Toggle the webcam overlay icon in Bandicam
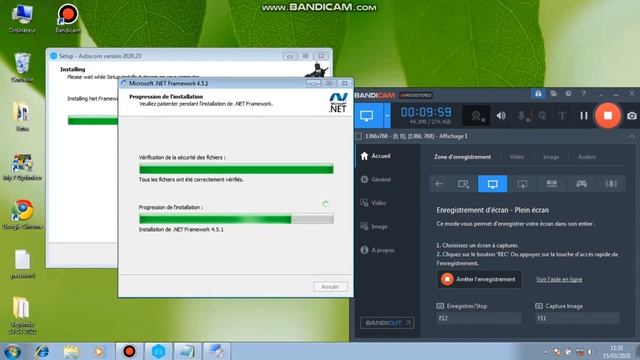Screen dimensions: 640x360 (476, 116)
